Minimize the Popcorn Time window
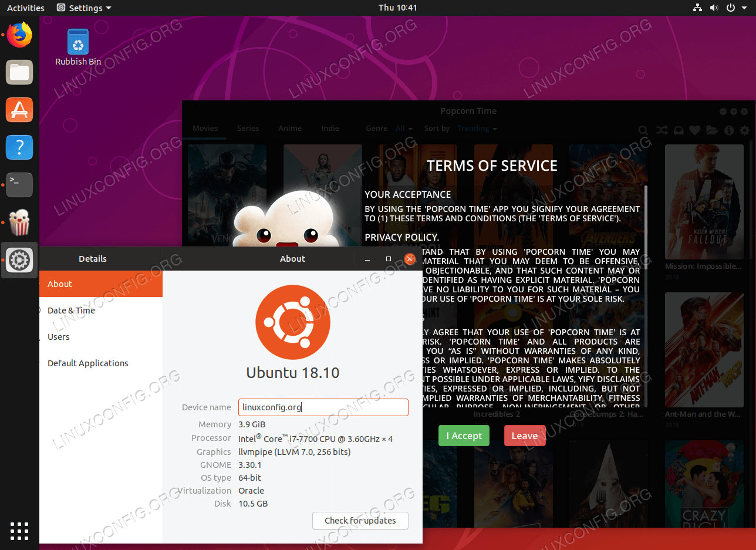 (x=723, y=112)
